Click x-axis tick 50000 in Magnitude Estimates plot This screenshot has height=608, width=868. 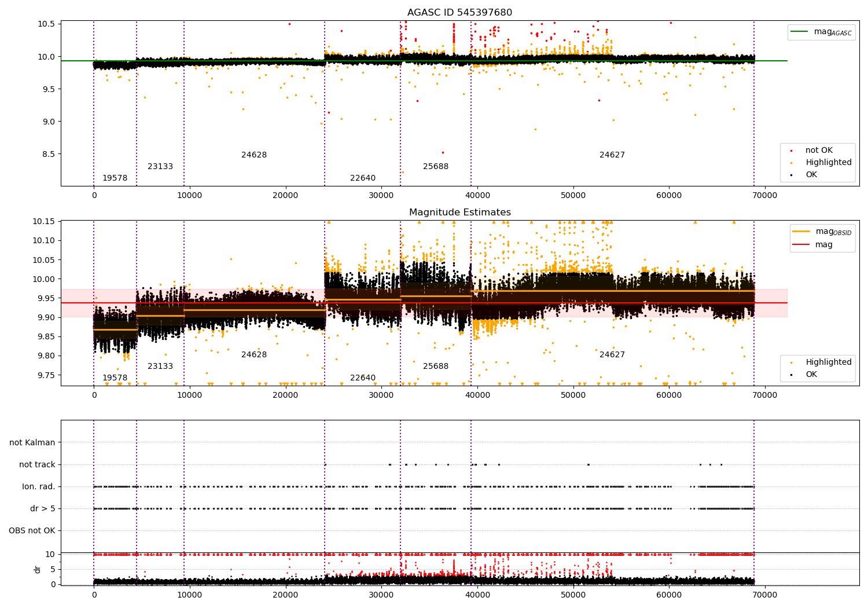(x=573, y=395)
